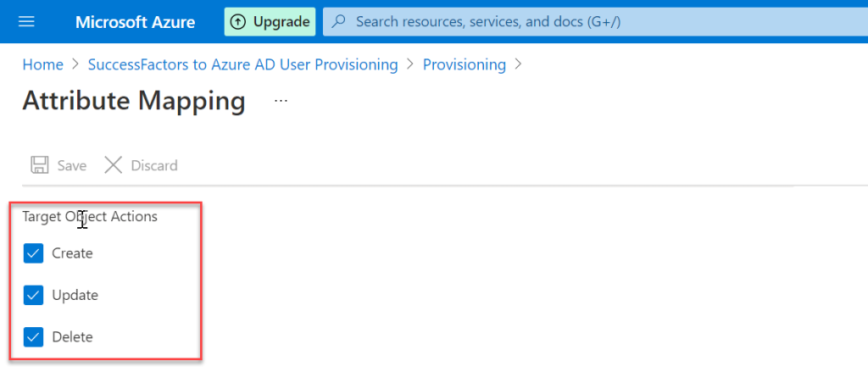Click the Upgrade arrow icon
868x372 pixels.
point(237,22)
